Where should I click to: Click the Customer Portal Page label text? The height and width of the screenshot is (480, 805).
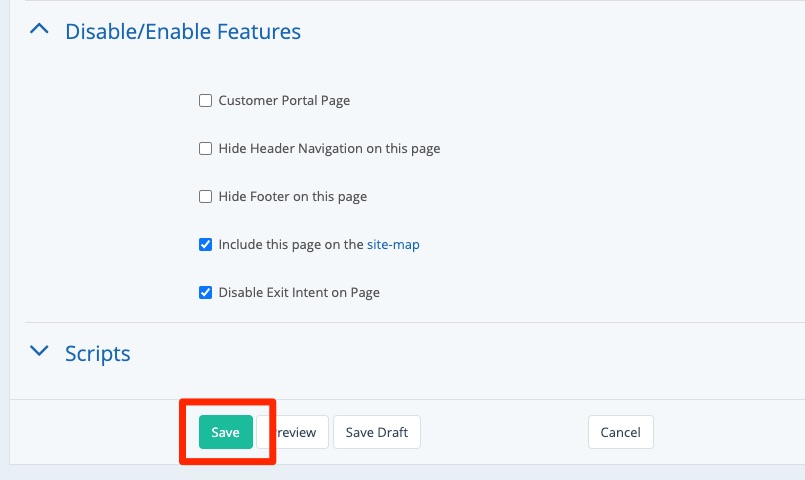pos(284,100)
